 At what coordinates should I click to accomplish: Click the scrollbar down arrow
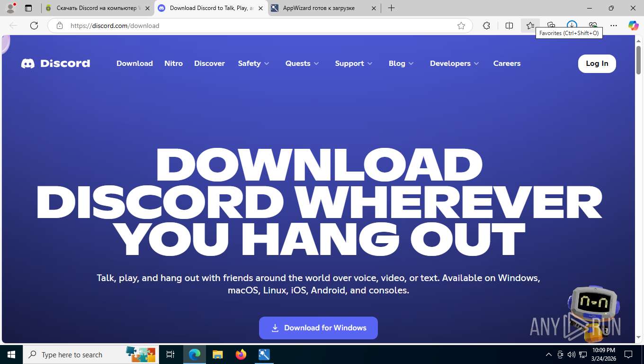pos(639,337)
